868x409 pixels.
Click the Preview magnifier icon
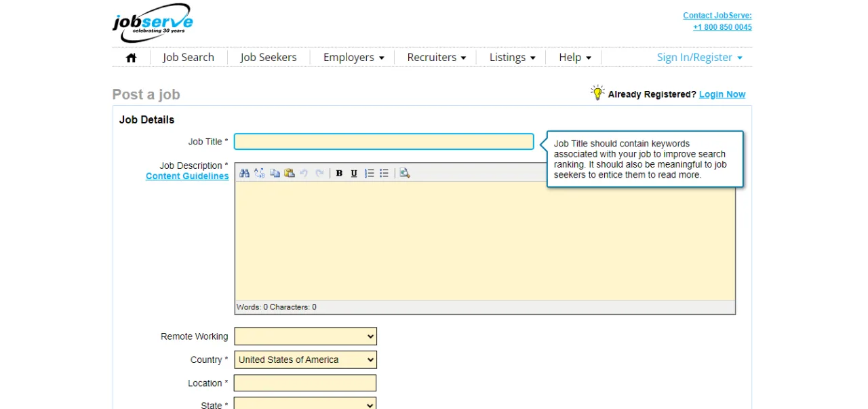(405, 173)
